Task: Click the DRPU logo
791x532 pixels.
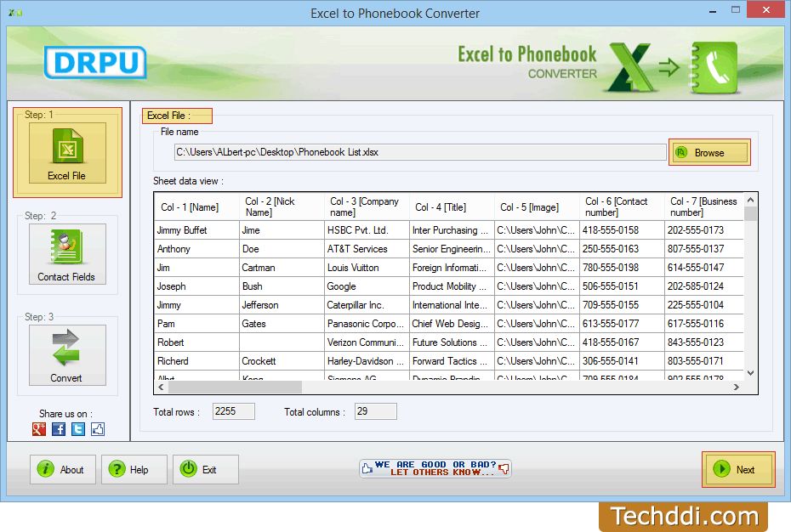Action: point(95,63)
